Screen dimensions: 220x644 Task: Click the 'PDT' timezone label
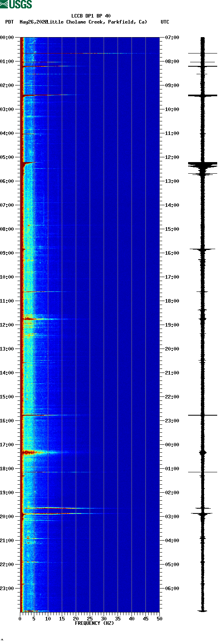click(9, 22)
